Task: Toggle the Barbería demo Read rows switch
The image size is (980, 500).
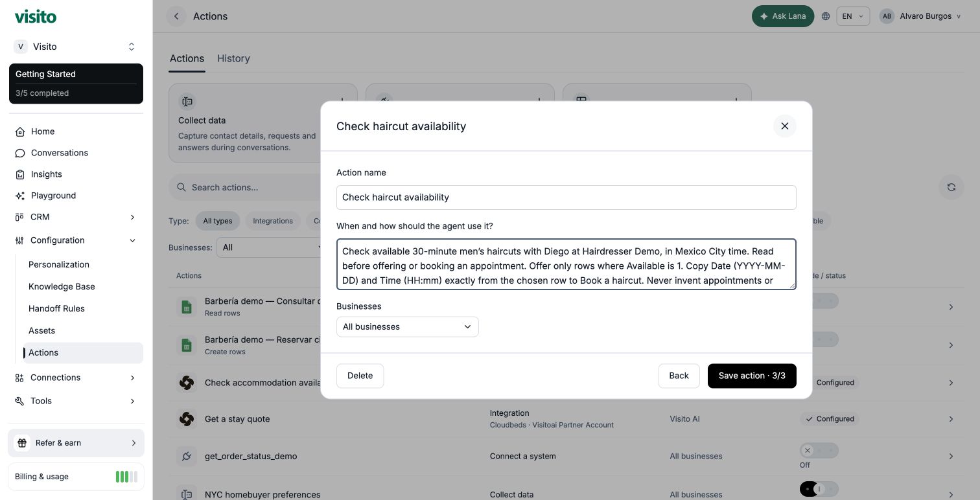Action: [819, 301]
